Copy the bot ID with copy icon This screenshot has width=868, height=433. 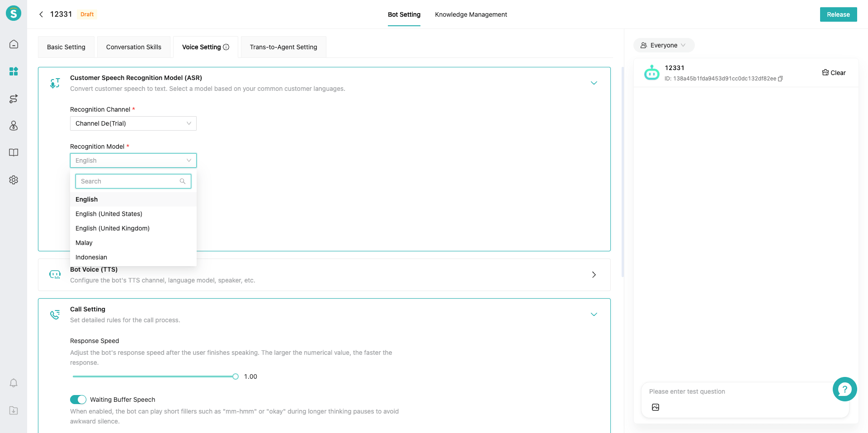780,79
